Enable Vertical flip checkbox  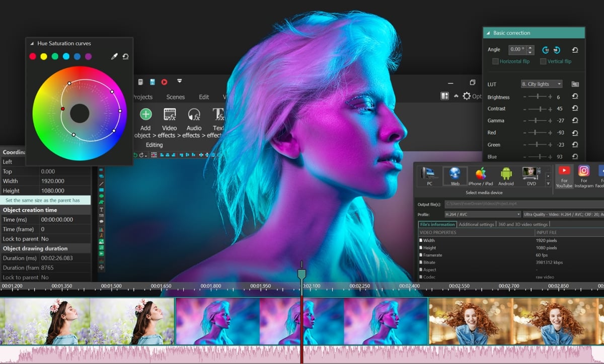click(x=543, y=61)
